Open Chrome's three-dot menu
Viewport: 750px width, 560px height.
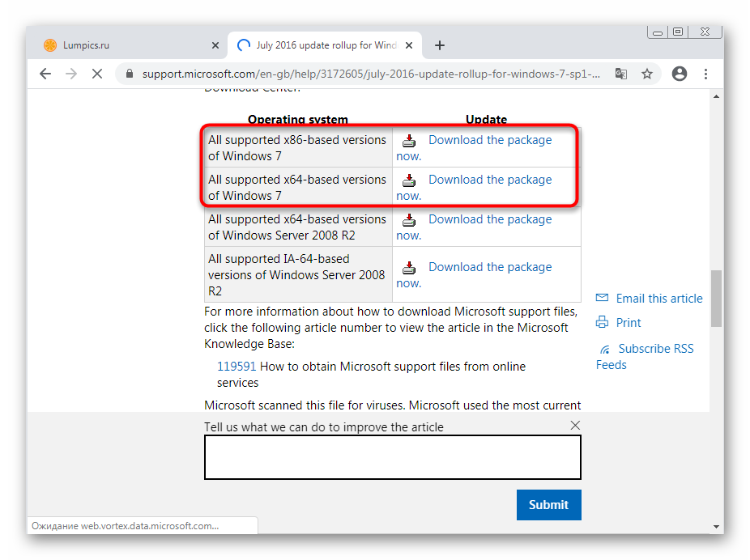(705, 74)
